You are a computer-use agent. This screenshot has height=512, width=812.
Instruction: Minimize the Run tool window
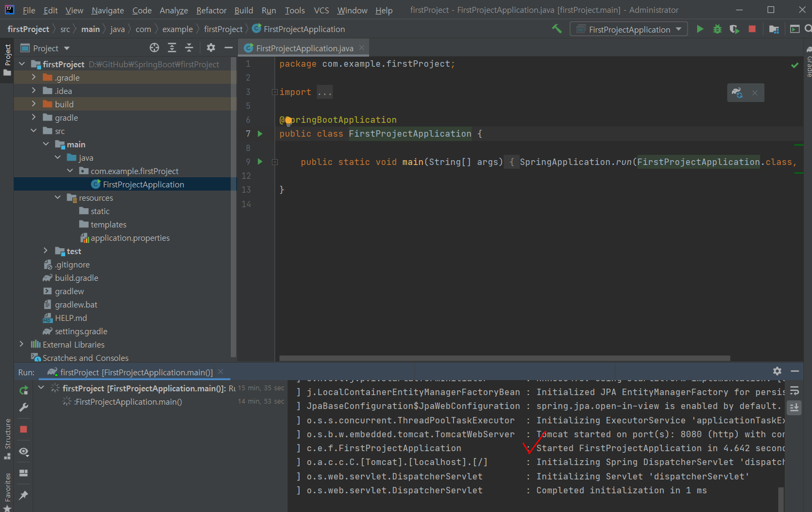[x=795, y=371]
